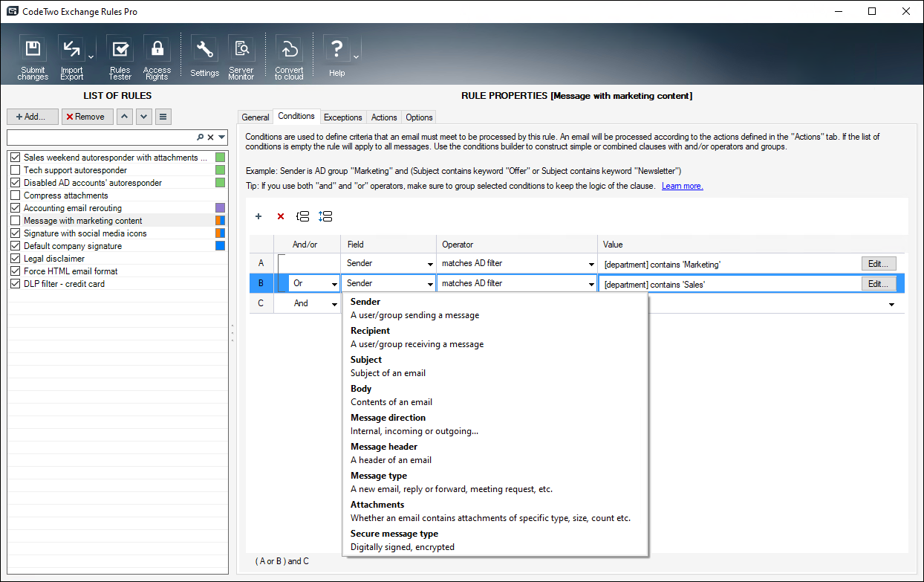Expand the value dropdown arrow in row C
The width and height of the screenshot is (924, 582).
[891, 304]
